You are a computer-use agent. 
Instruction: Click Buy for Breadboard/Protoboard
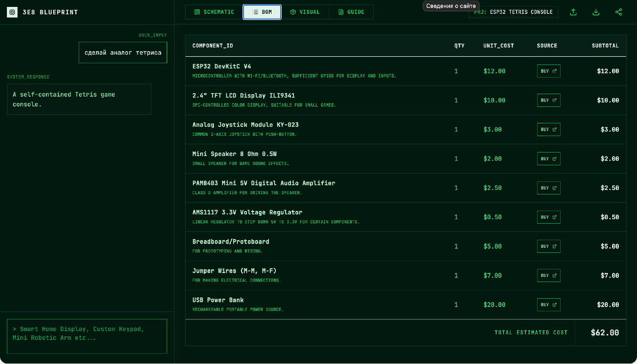[548, 246]
